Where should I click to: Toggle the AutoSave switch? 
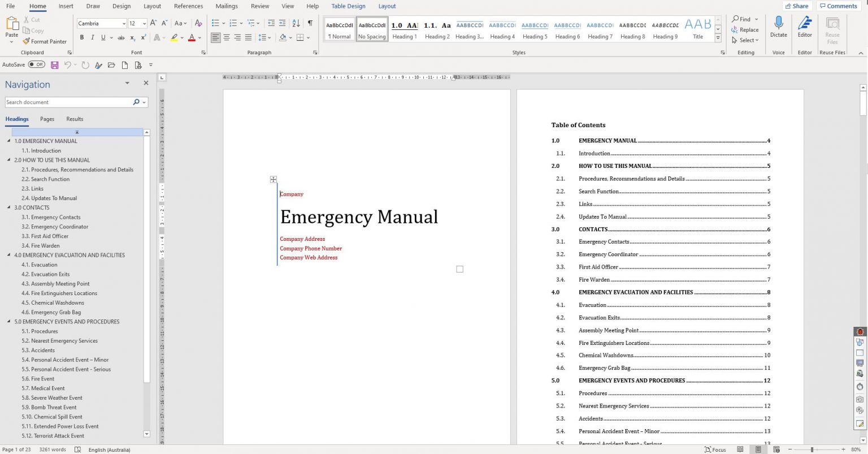36,64
